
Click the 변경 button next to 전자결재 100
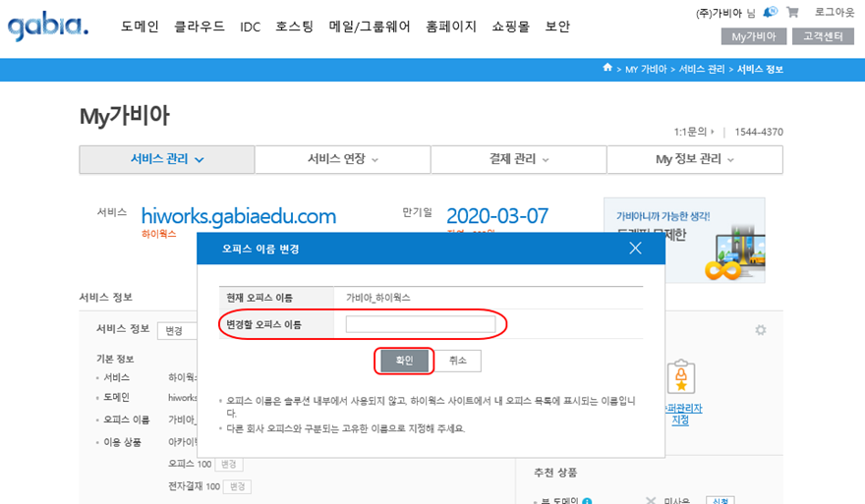click(237, 486)
